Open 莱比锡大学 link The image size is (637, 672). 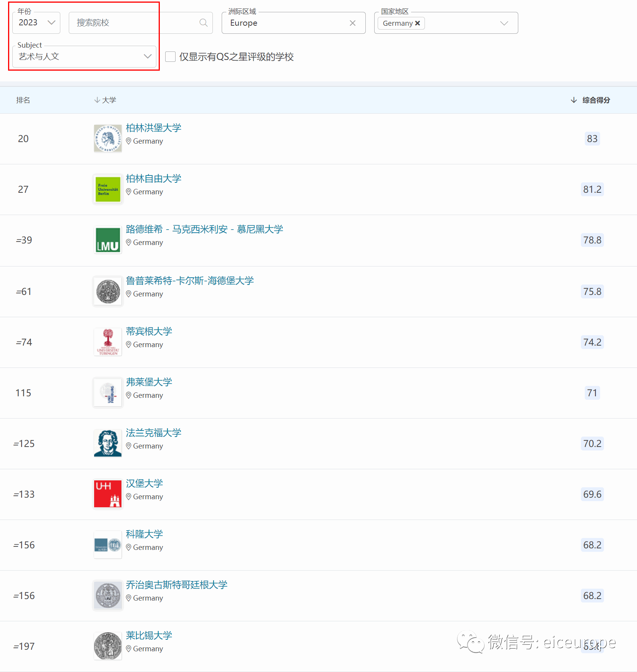pyautogui.click(x=149, y=636)
